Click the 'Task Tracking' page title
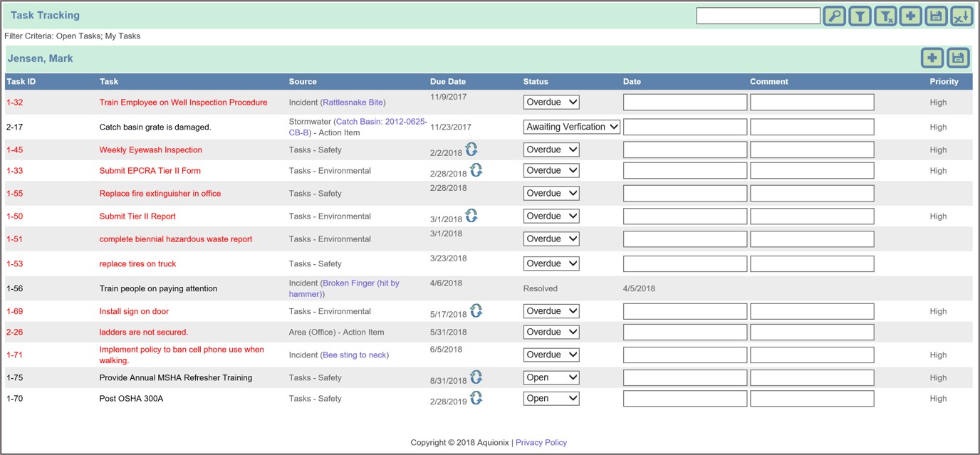The image size is (980, 455). coord(45,15)
